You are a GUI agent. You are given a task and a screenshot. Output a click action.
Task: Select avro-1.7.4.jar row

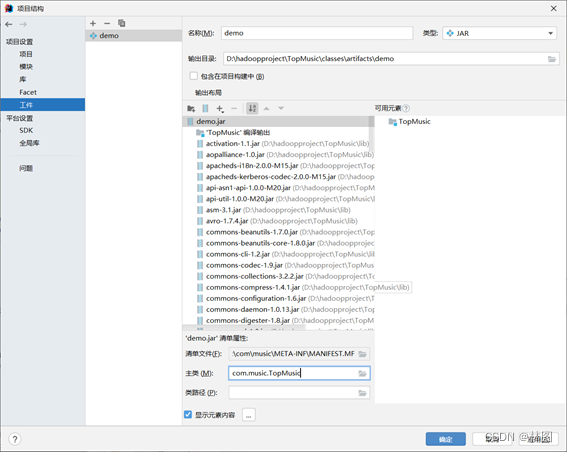tap(278, 221)
